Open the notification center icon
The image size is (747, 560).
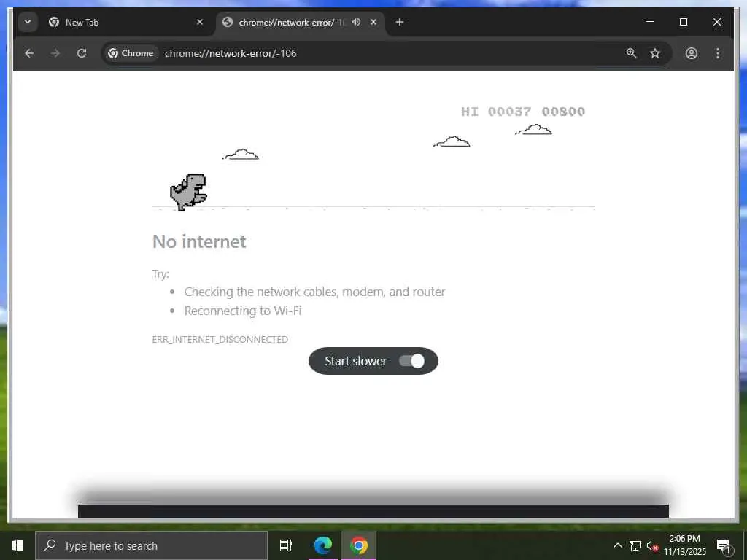[724, 546]
